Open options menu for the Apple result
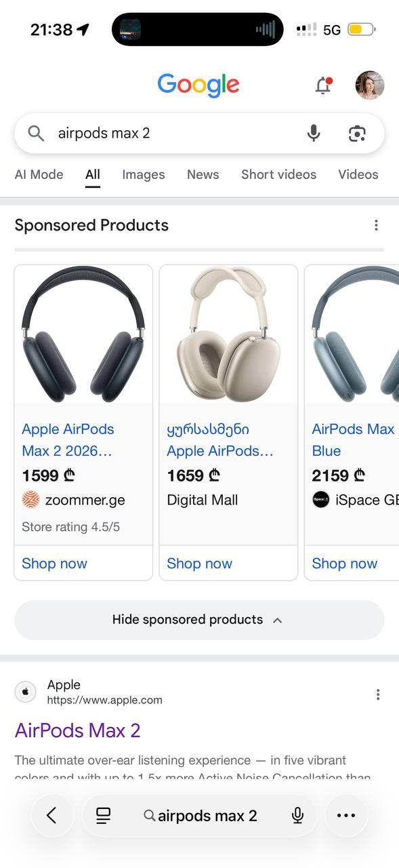The width and height of the screenshot is (399, 868). [x=377, y=694]
